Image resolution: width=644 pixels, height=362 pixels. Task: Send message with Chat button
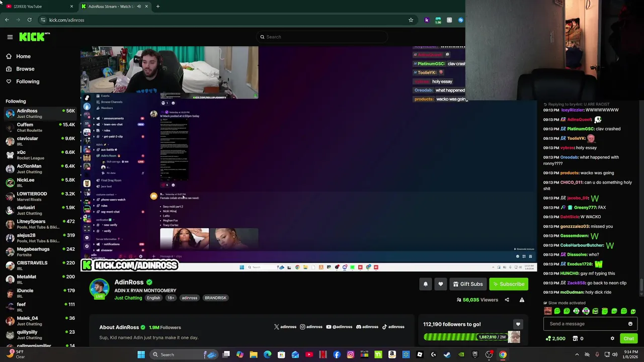[628, 338]
